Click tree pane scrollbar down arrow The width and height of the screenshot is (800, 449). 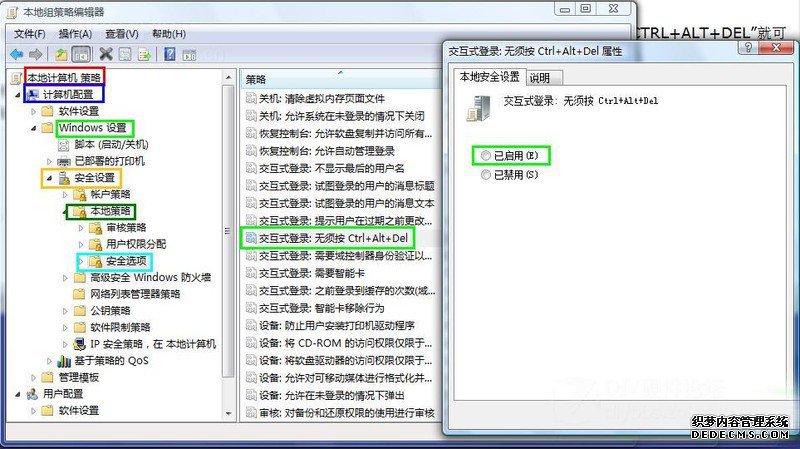[x=228, y=413]
